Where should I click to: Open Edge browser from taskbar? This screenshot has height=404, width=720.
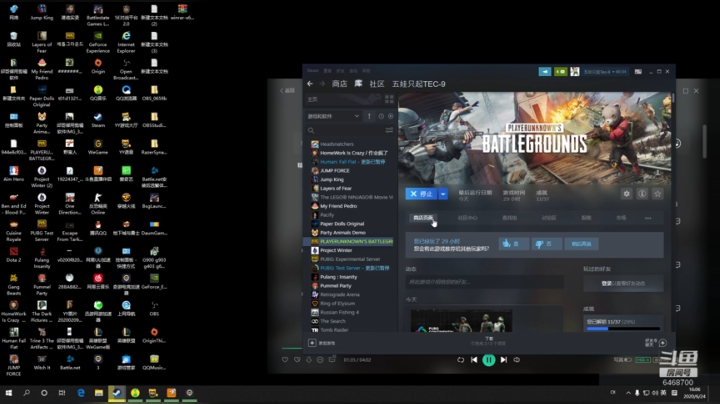pyautogui.click(x=81, y=393)
